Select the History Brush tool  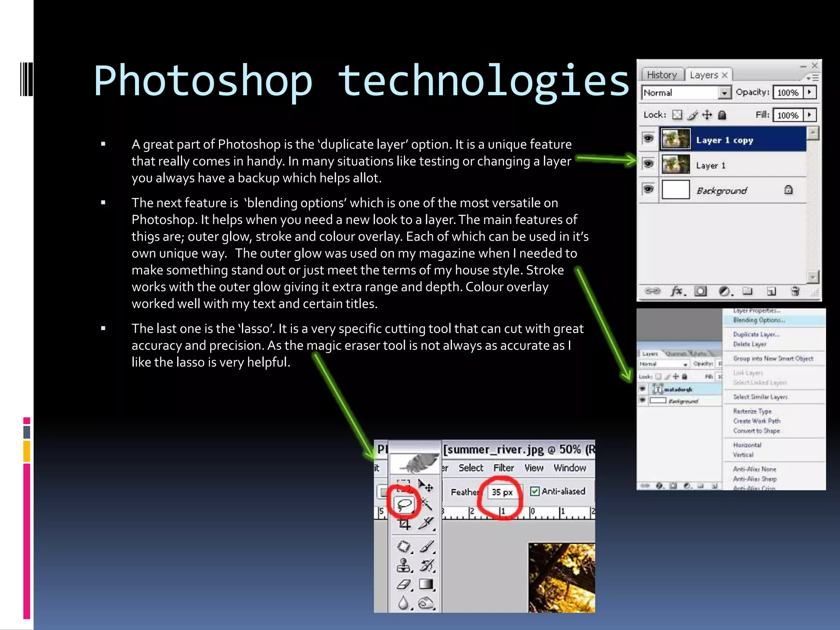pos(427,566)
